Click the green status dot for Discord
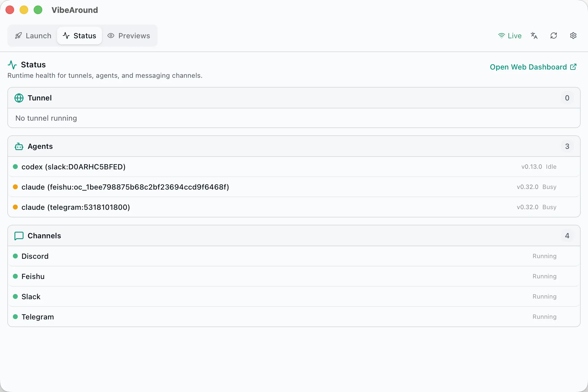Screen dimensions: 588x392 pos(15,256)
